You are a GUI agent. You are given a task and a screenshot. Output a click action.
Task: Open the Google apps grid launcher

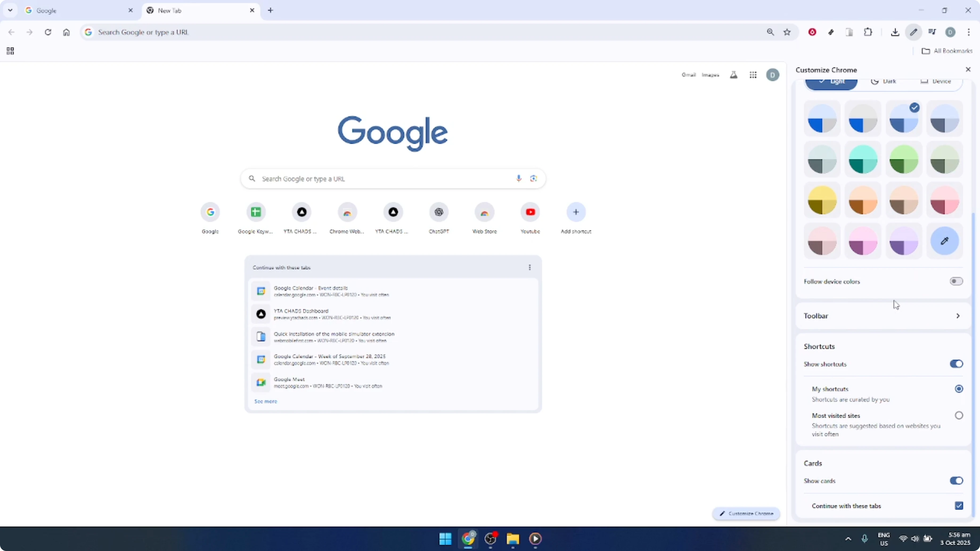coord(753,75)
